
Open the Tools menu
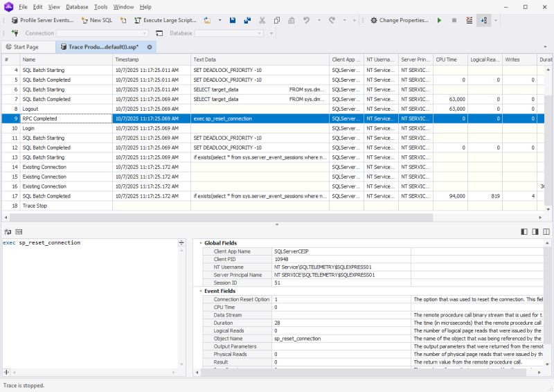[x=100, y=7]
